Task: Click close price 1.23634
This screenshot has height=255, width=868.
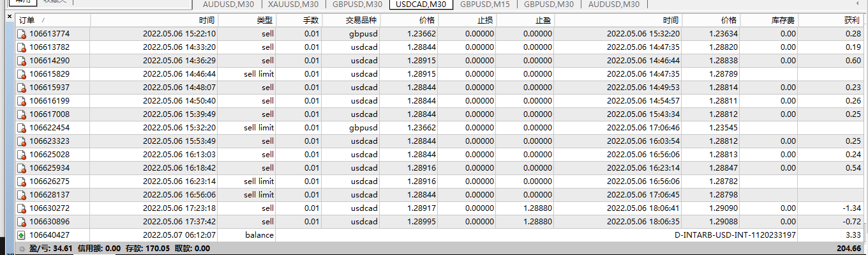Action: coord(722,34)
